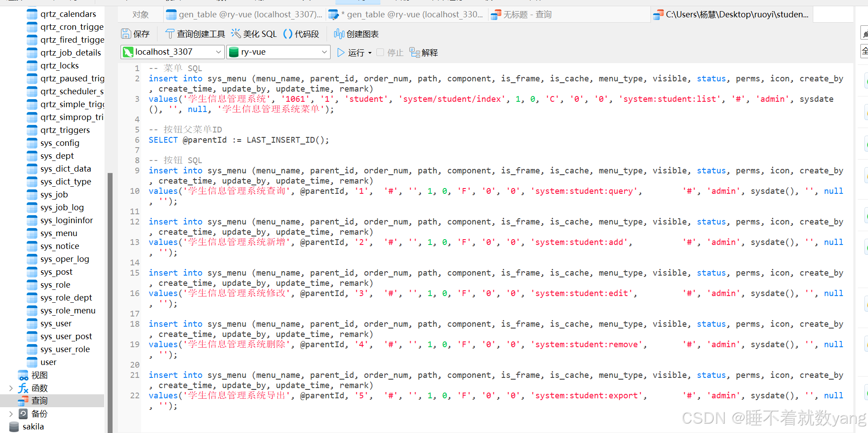Click the 保存 (Save) icon
The height and width of the screenshot is (433, 868).
coord(126,33)
